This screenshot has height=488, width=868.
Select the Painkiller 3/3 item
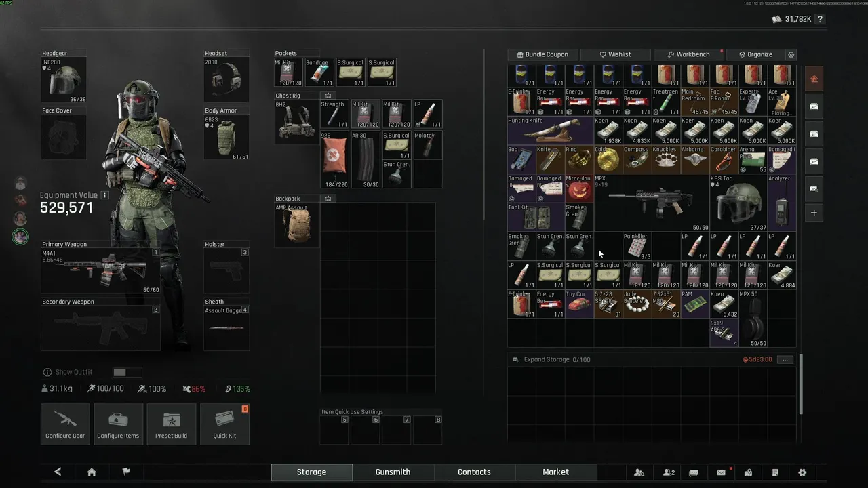(x=637, y=246)
